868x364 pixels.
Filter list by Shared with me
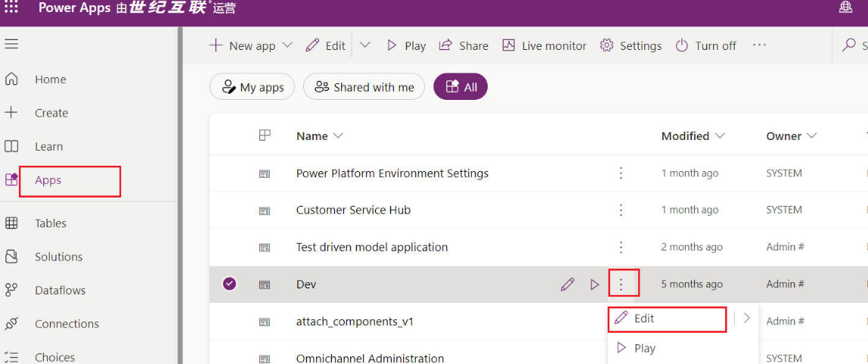tap(364, 87)
